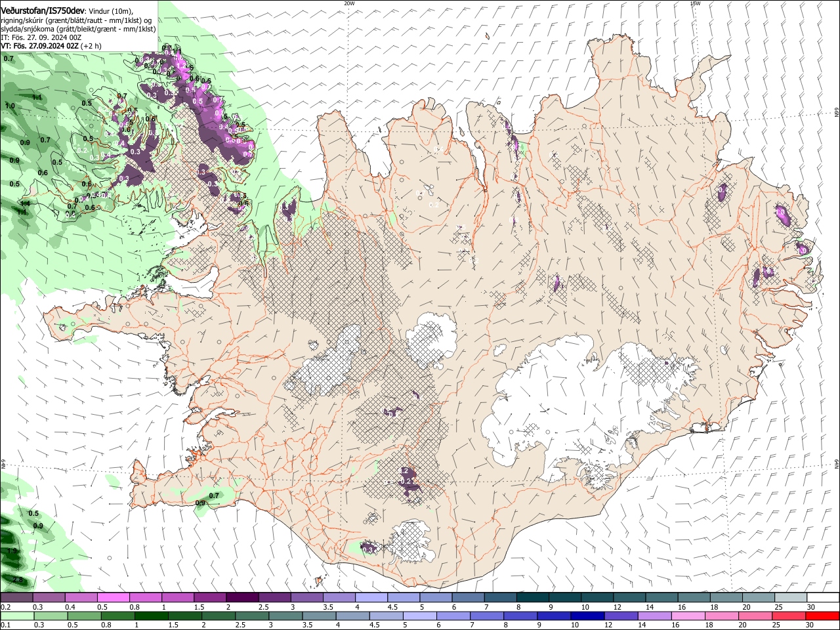Select rain legend swatch between 1 and 1.5
840x630 pixels.
(x=152, y=616)
